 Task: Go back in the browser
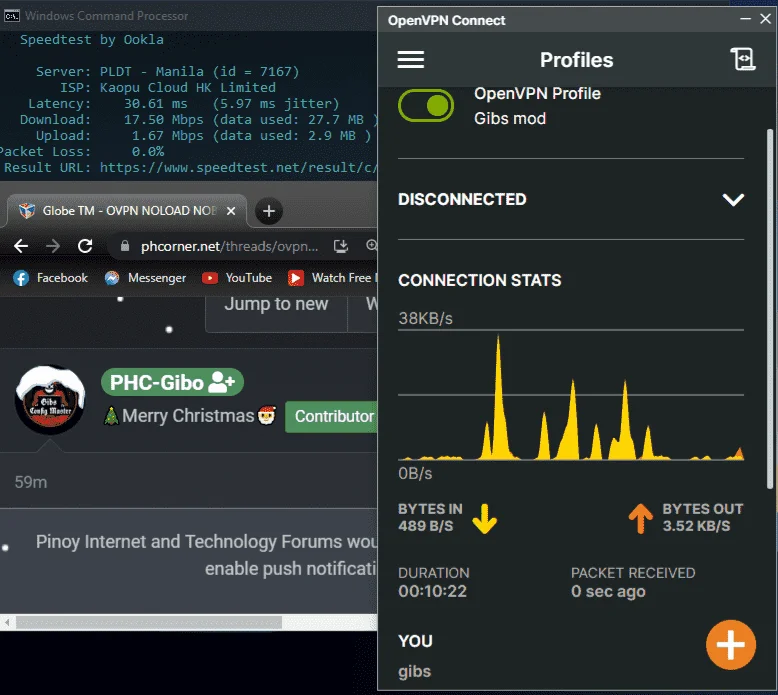pyautogui.click(x=21, y=246)
